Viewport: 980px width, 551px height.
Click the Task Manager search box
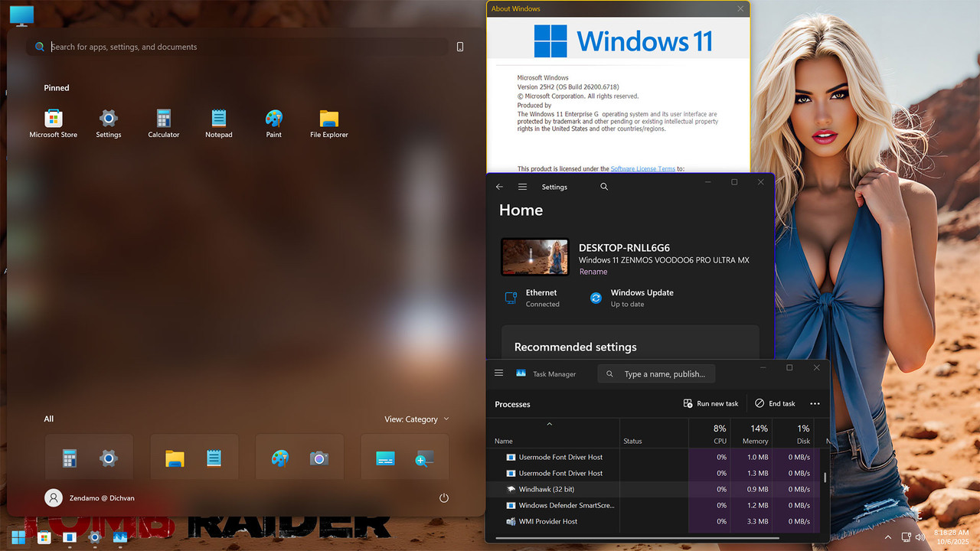tap(657, 373)
